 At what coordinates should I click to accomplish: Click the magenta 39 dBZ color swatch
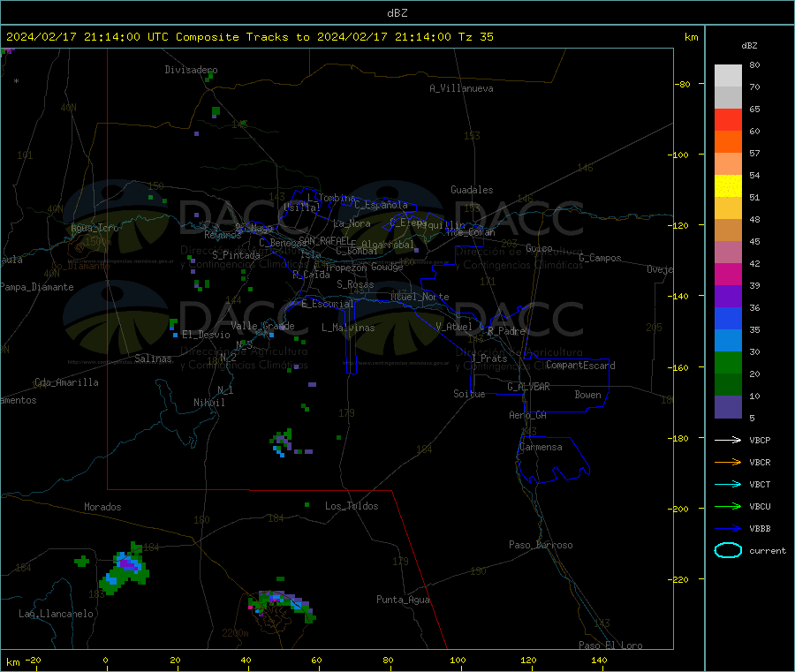point(728,274)
